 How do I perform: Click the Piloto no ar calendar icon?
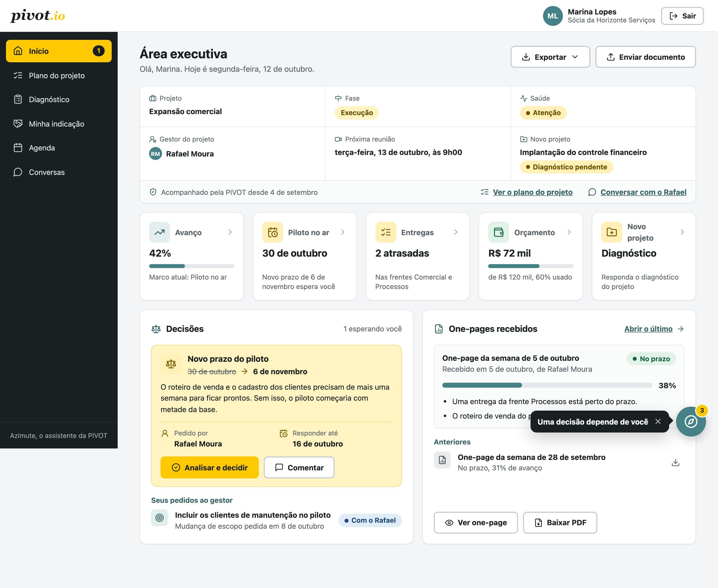(273, 232)
